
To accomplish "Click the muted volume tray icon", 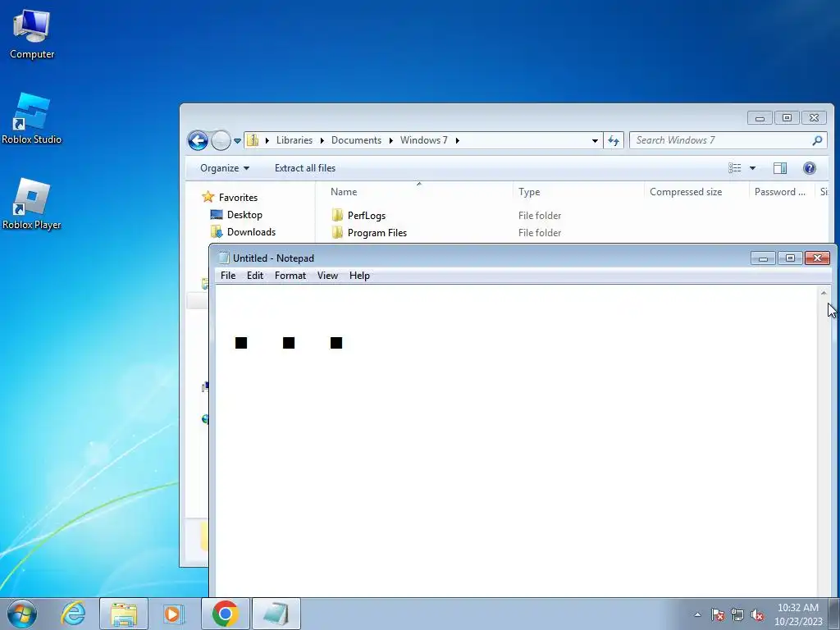I will click(757, 614).
